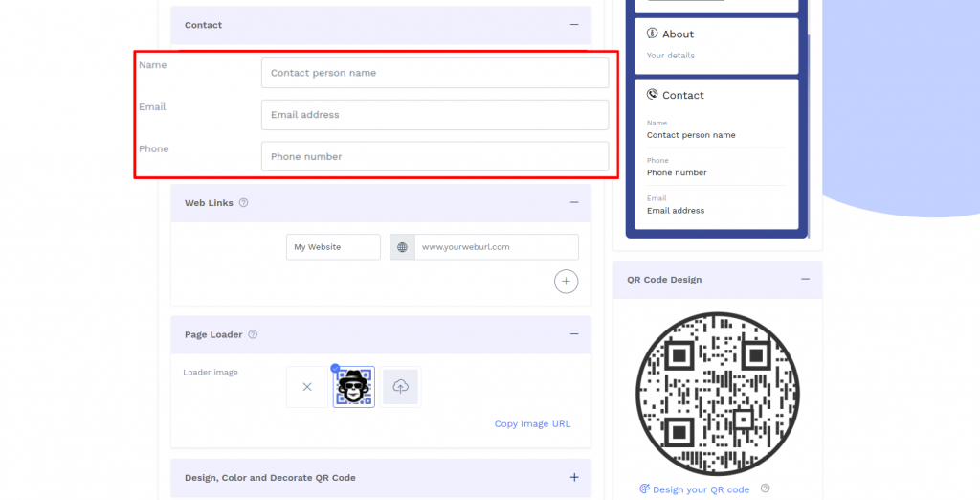This screenshot has height=500, width=980.
Task: Select the monkey loader image thumbnail
Action: (353, 387)
